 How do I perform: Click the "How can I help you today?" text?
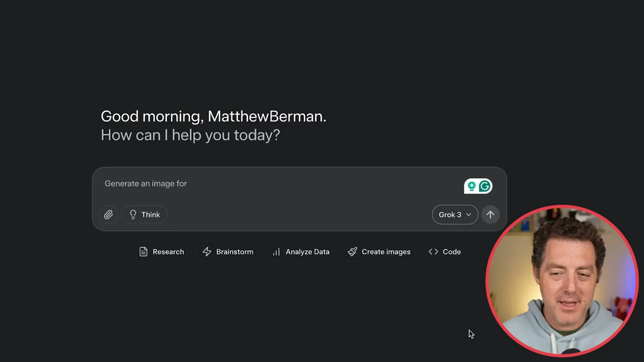pyautogui.click(x=190, y=135)
